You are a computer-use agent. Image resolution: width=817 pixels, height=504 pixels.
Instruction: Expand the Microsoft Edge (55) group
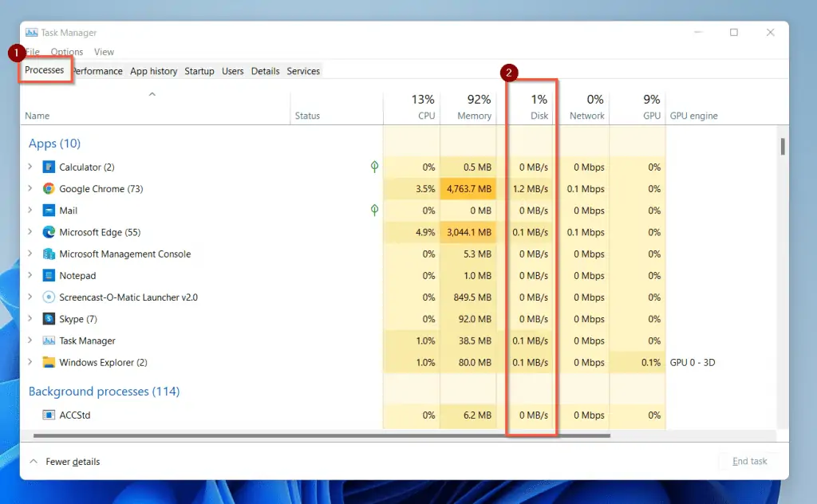coord(30,232)
